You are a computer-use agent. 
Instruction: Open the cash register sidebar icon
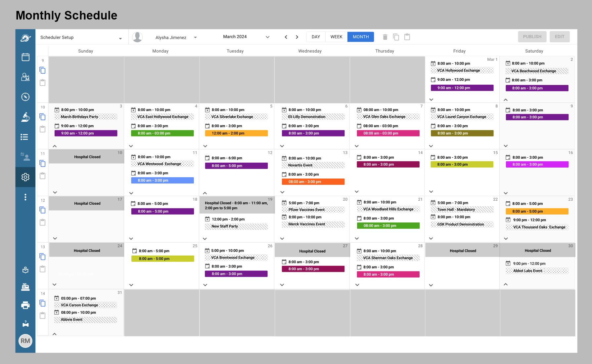tap(25, 287)
